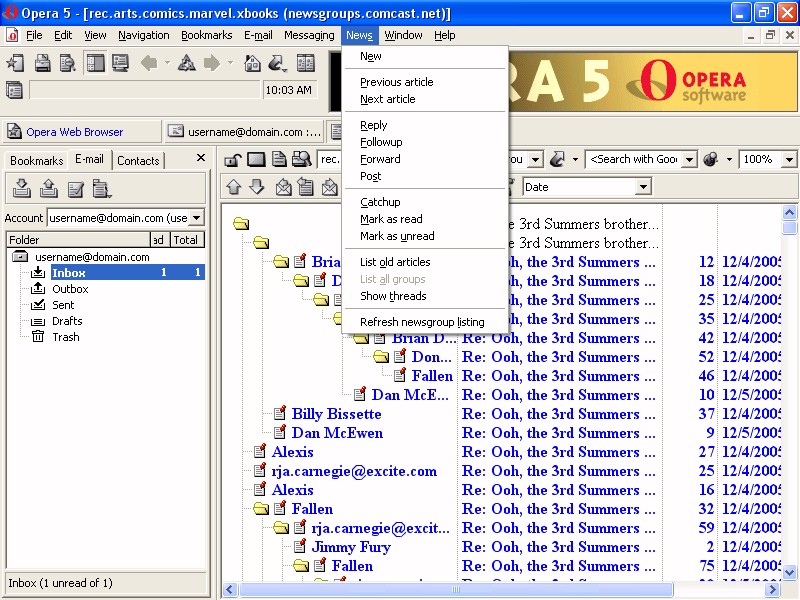Switch to full screen monitor icon
The height and width of the screenshot is (600, 800).
pos(120,63)
